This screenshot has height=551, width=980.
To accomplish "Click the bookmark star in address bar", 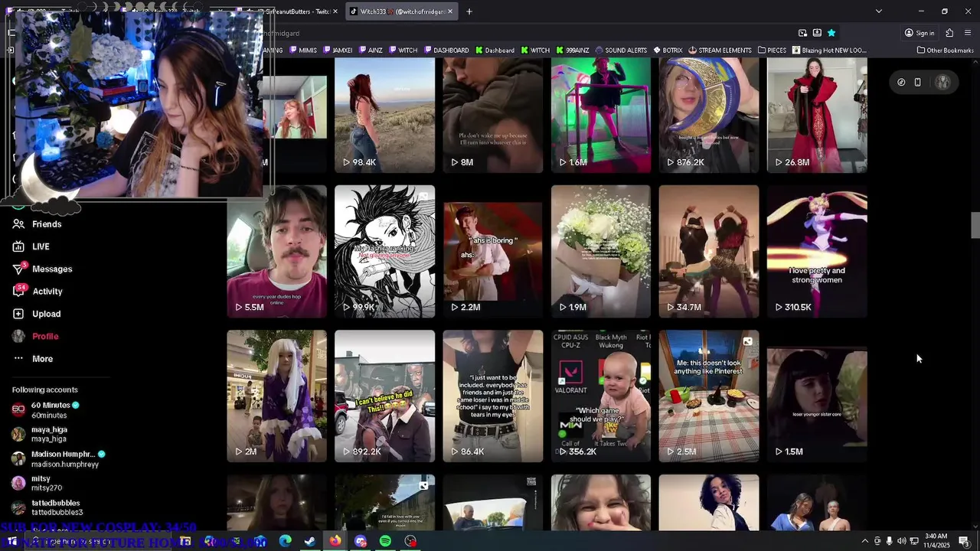I will click(x=831, y=33).
